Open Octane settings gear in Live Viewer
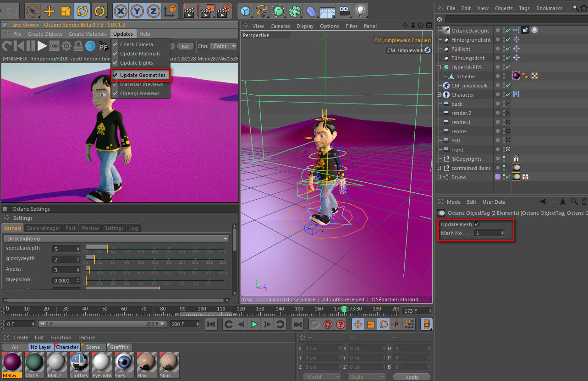This screenshot has height=381, width=588. pos(66,46)
